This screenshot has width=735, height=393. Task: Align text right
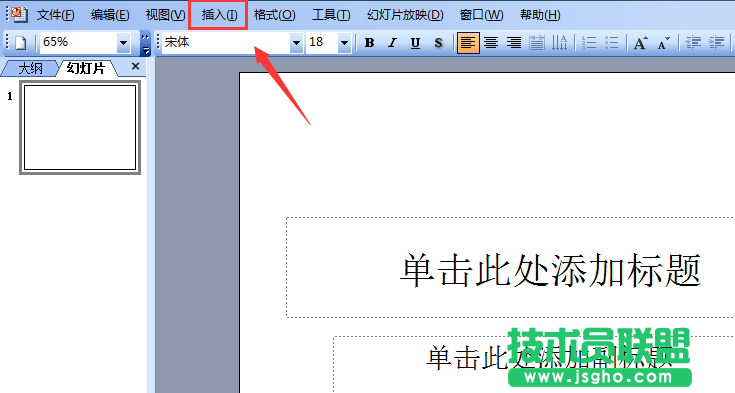coord(514,43)
